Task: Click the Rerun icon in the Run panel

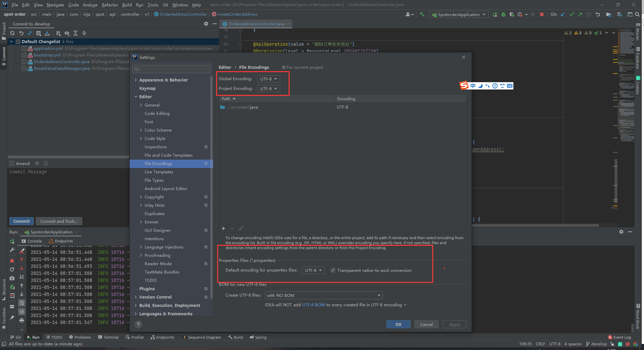Action: point(12,241)
